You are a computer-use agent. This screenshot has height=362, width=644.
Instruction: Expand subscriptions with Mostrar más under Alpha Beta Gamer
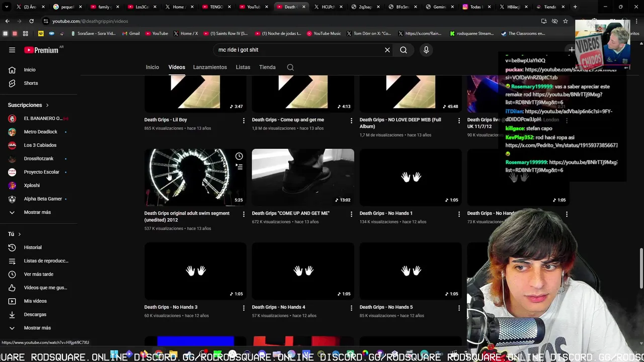point(36,212)
